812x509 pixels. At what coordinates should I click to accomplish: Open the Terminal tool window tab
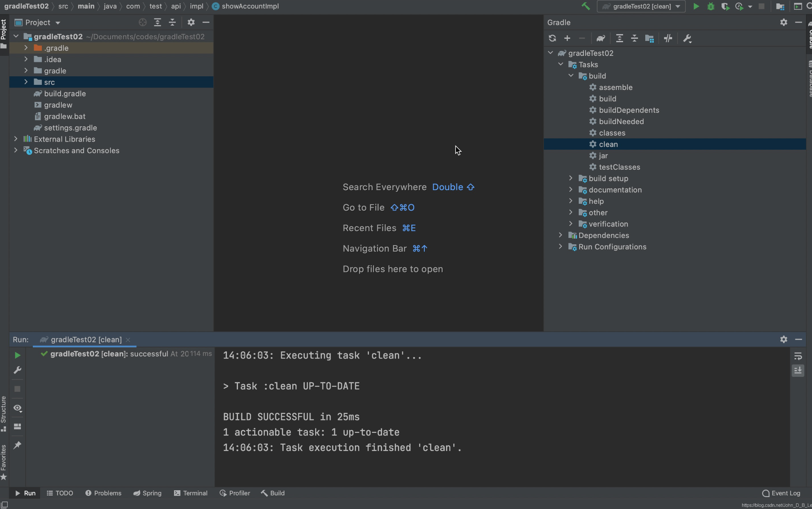click(x=191, y=493)
